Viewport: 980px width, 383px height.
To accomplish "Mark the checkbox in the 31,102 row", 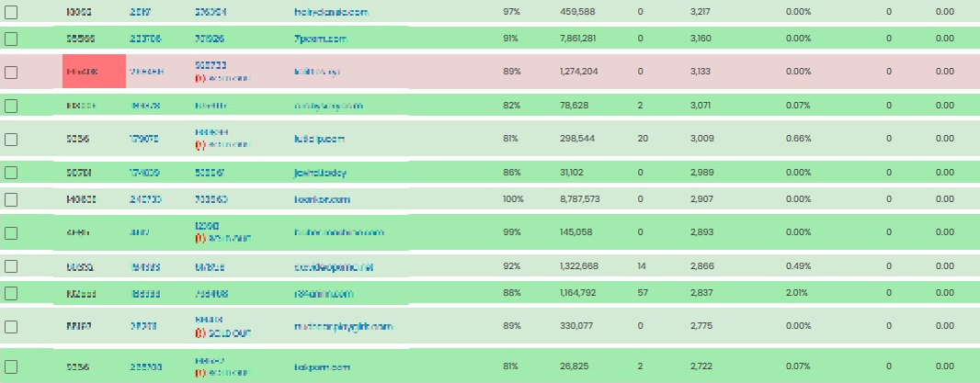I will pos(11,173).
